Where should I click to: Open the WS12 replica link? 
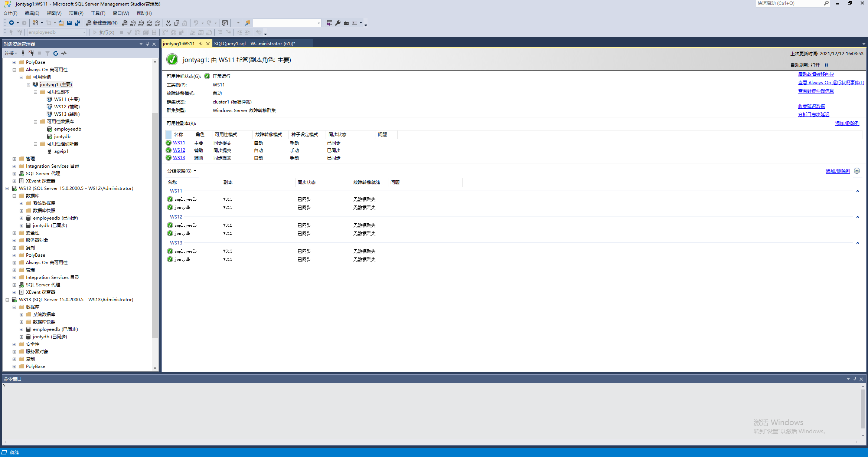179,150
